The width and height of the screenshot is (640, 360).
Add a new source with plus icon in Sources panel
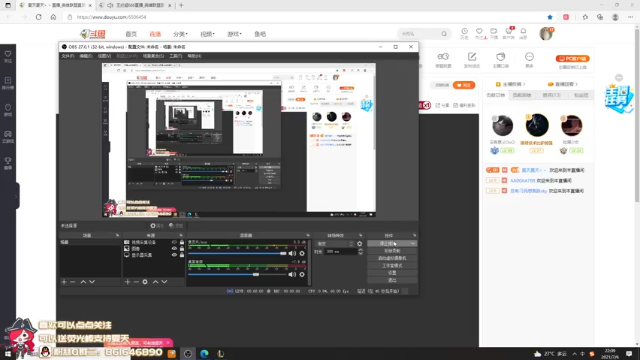point(127,282)
